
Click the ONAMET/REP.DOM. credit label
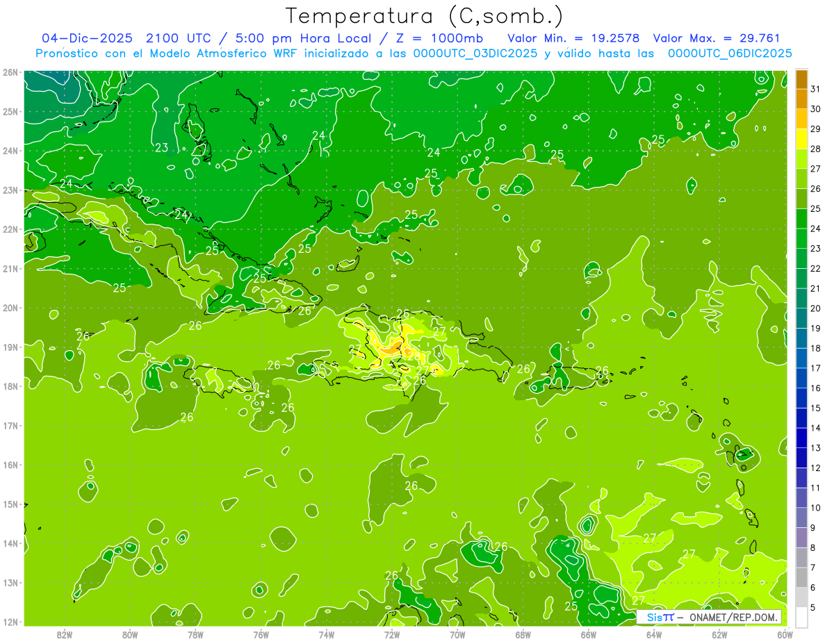pyautogui.click(x=734, y=617)
